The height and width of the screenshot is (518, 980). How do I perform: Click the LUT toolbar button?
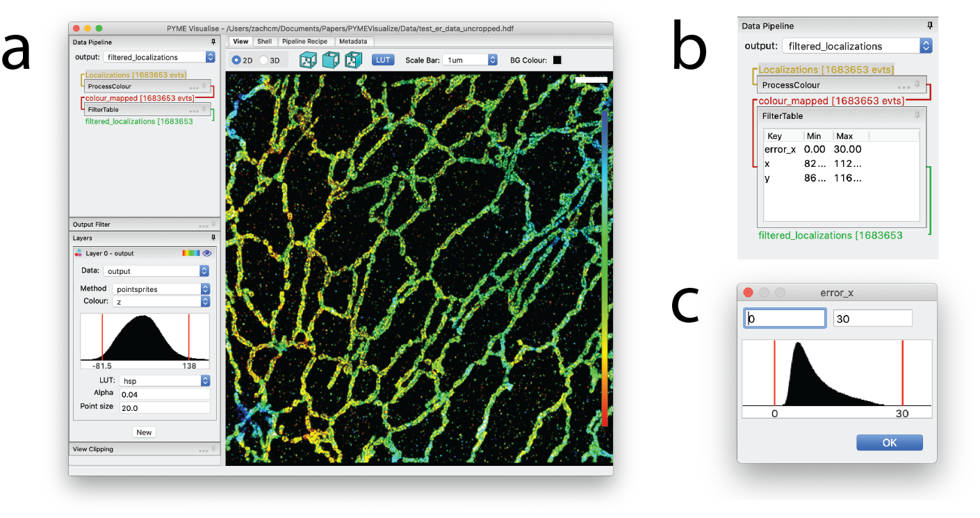click(x=382, y=60)
